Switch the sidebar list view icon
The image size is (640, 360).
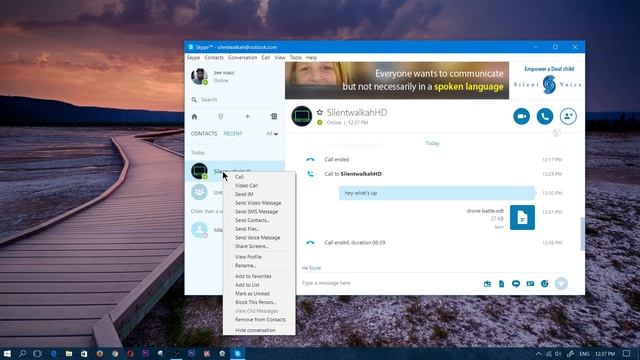273,117
